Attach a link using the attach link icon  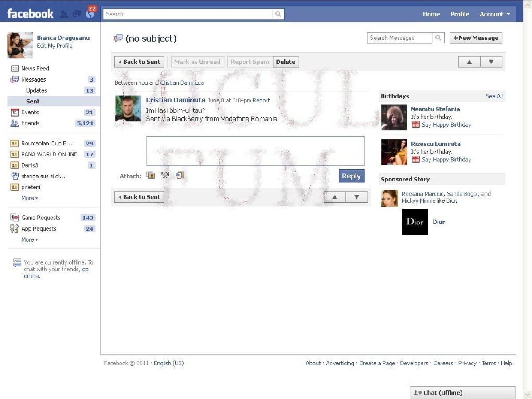[x=180, y=175]
